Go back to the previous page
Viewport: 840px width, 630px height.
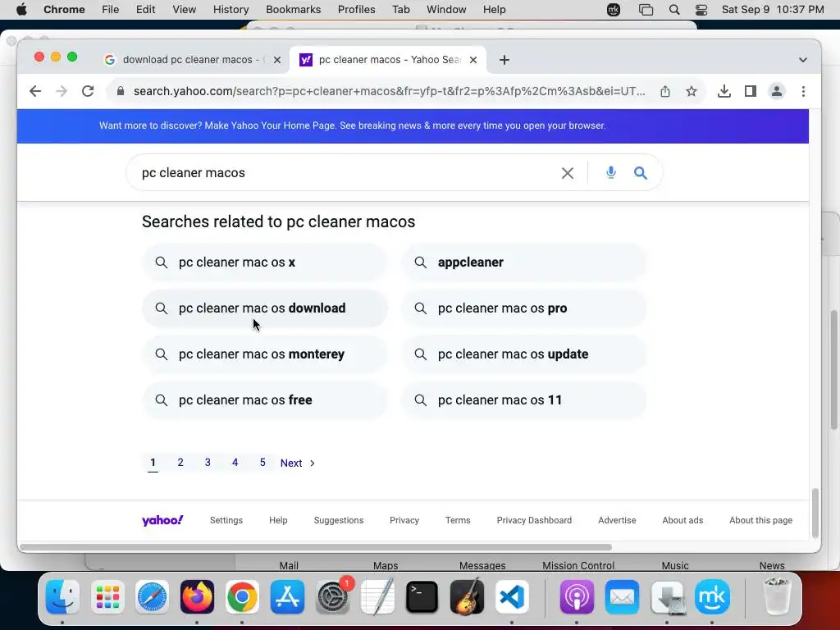(35, 91)
